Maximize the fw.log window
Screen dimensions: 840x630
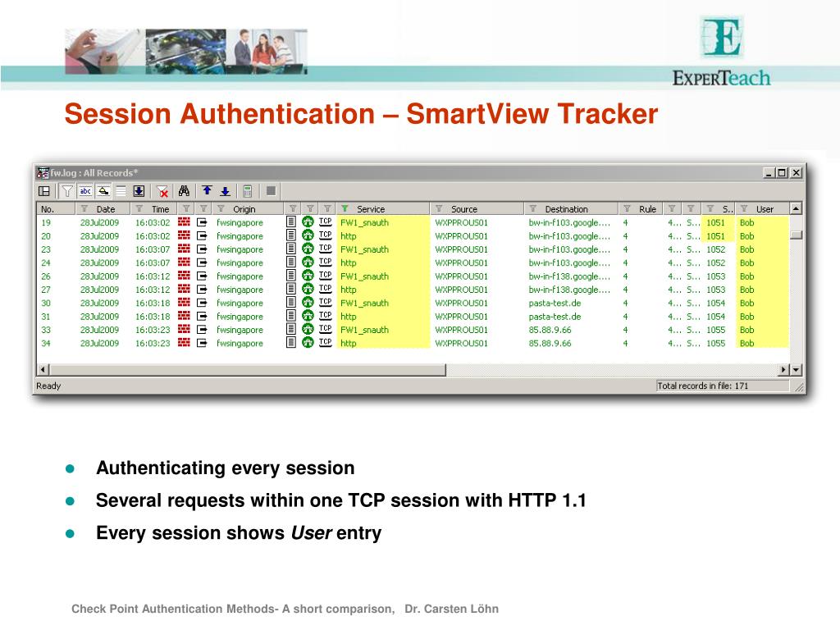pos(782,172)
